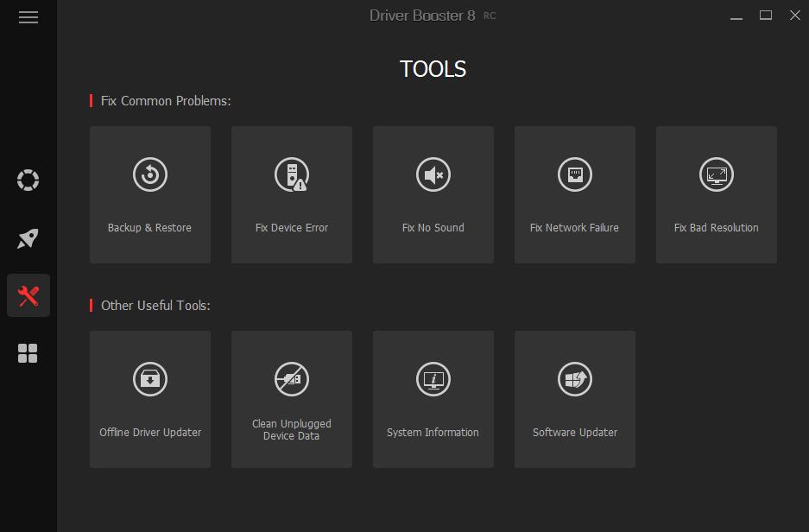Select the scan status icon in sidebar
This screenshot has width=809, height=532.
click(x=28, y=180)
